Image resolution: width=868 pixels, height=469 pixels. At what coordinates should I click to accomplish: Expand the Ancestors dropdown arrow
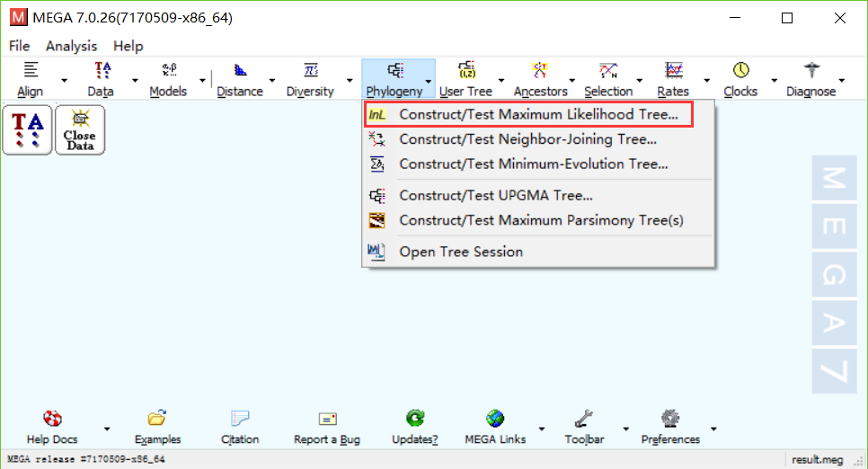click(572, 80)
